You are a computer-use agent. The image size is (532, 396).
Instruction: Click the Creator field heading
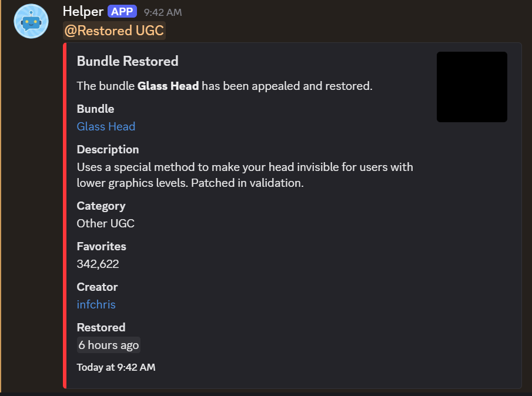coord(97,287)
